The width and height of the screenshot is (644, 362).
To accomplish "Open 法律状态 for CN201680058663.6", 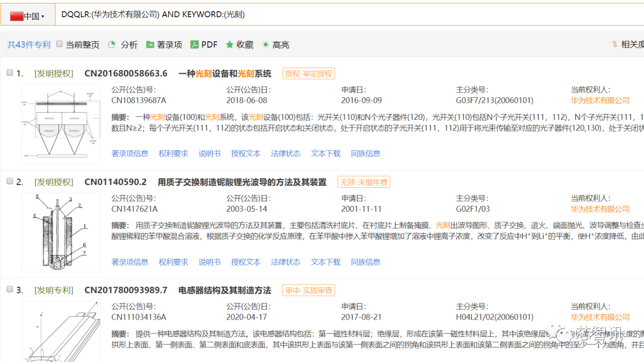I will 286,154.
